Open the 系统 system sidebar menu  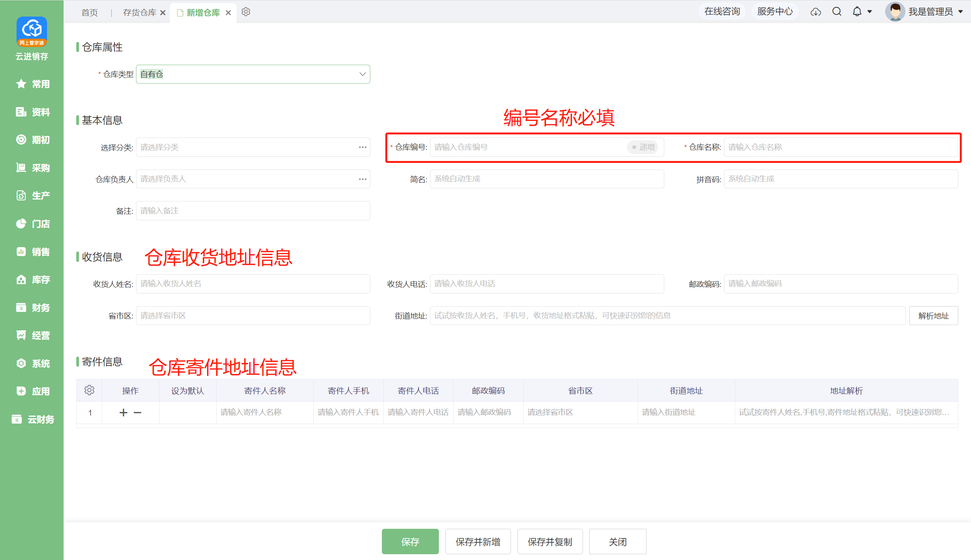click(32, 364)
